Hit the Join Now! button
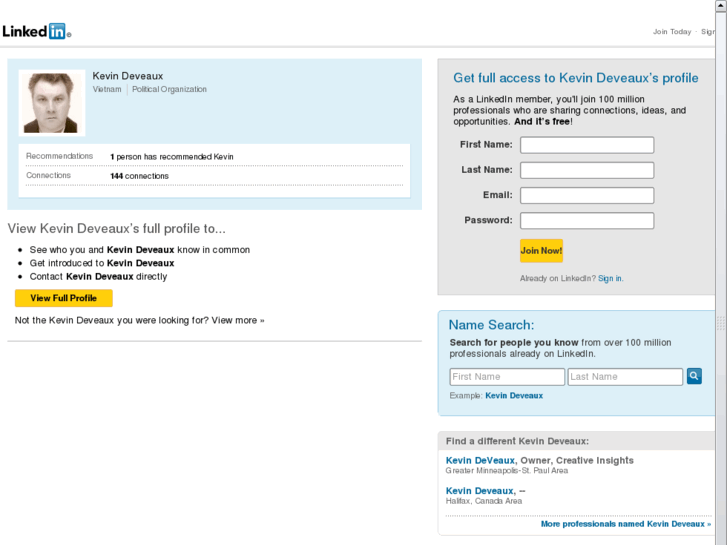The height and width of the screenshot is (545, 727). click(541, 251)
